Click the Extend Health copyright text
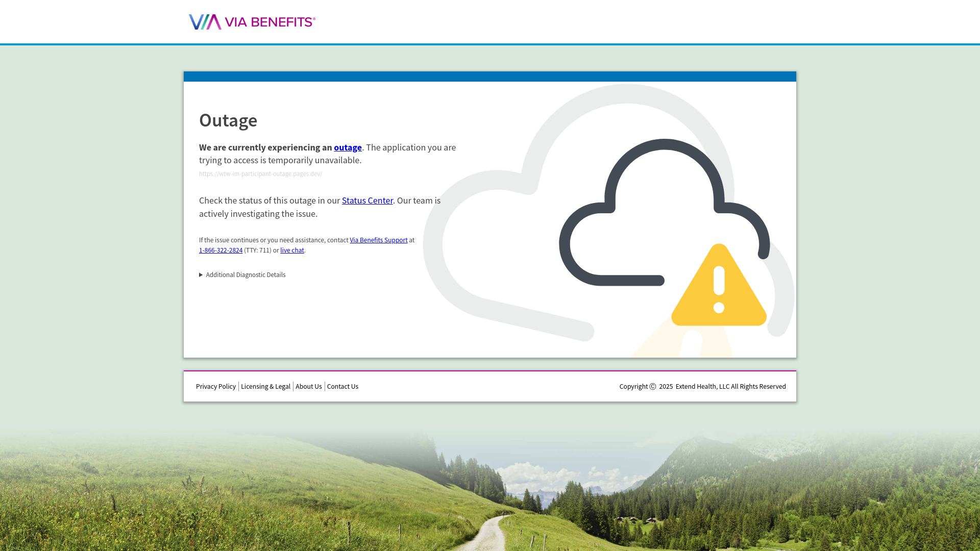980x551 pixels. [x=703, y=387]
